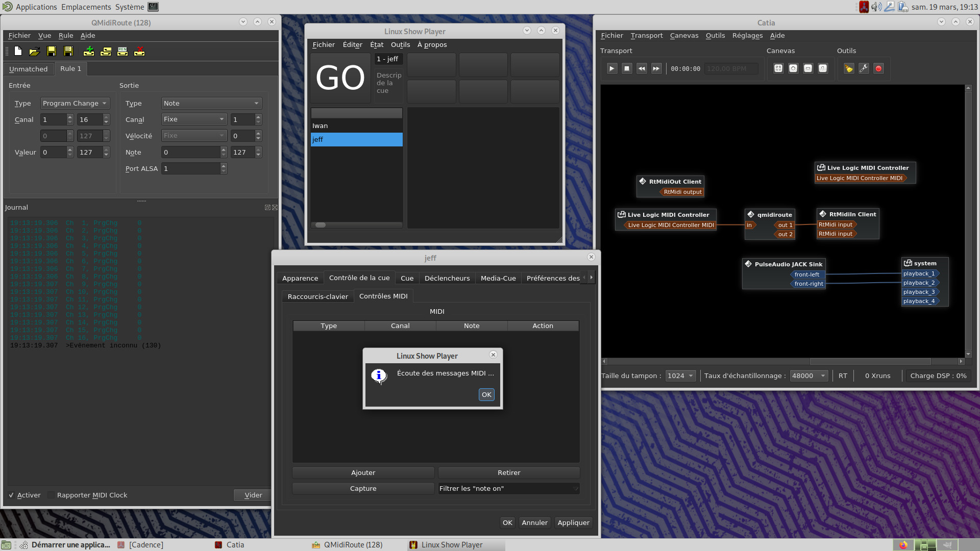Click the add new rule icon
The width and height of the screenshot is (980, 551).
coord(89,52)
